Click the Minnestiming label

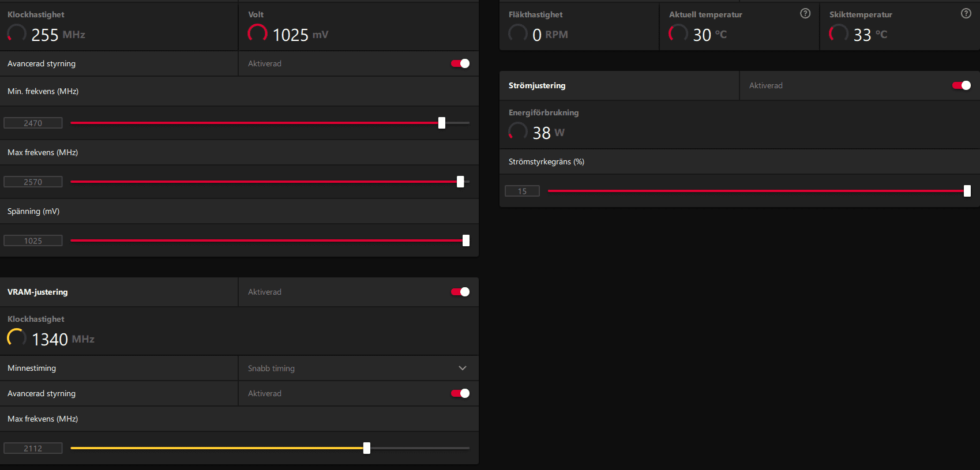[32, 368]
